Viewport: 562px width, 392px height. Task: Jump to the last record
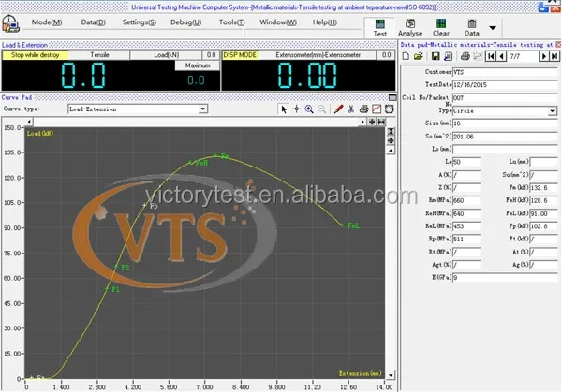click(555, 56)
